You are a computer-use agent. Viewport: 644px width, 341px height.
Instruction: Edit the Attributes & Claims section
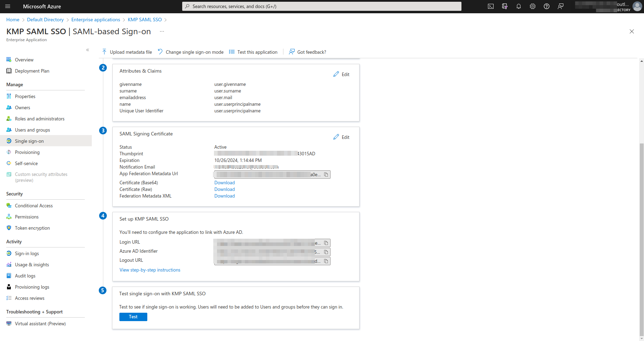point(341,74)
